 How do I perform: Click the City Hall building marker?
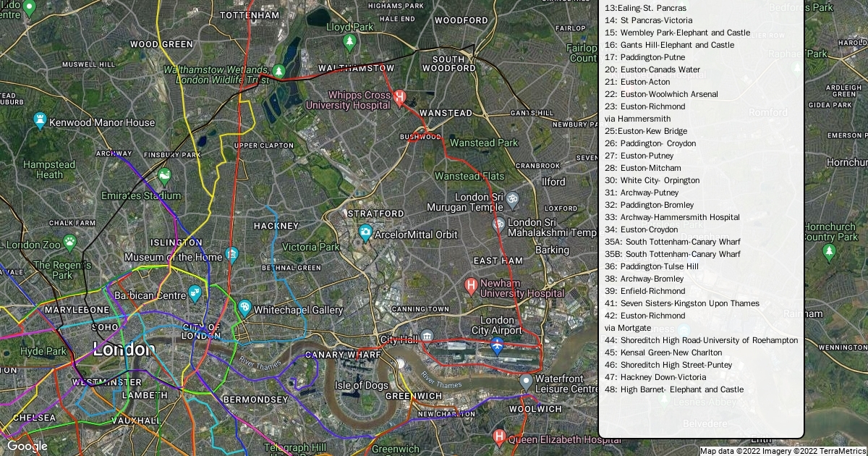[427, 337]
